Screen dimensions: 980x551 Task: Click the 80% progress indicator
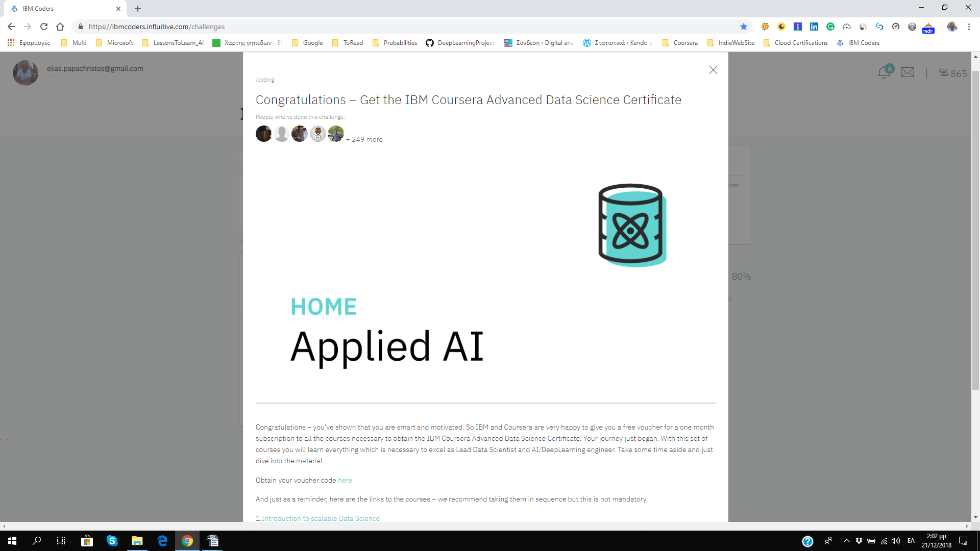(741, 276)
